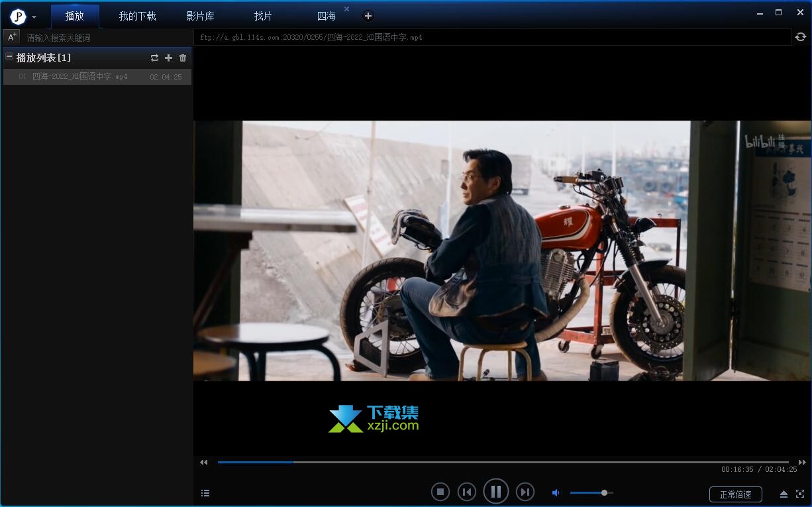Fast forward using the double-right arrow
The width and height of the screenshot is (812, 507).
coord(802,463)
